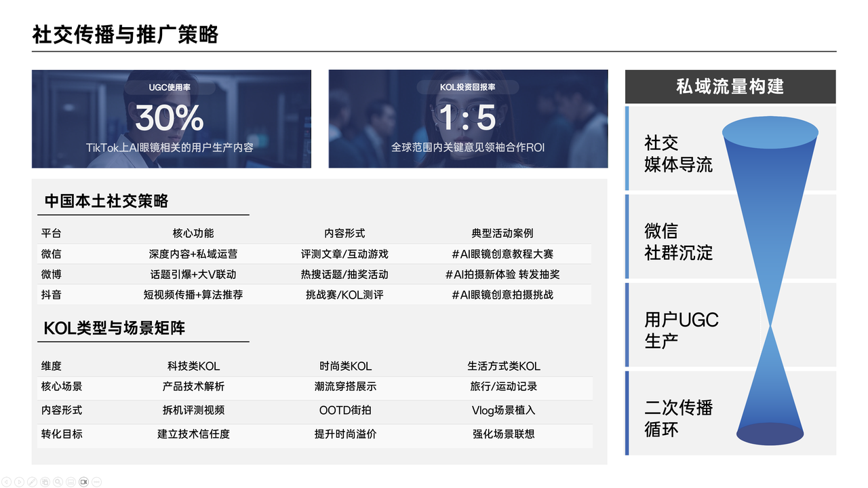Go to the previous slide arrow

[x=7, y=482]
